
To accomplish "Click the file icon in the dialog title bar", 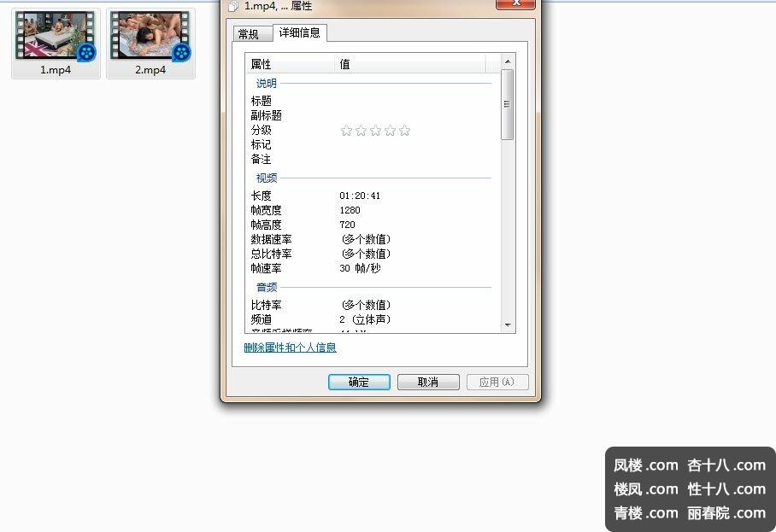I will click(x=233, y=6).
